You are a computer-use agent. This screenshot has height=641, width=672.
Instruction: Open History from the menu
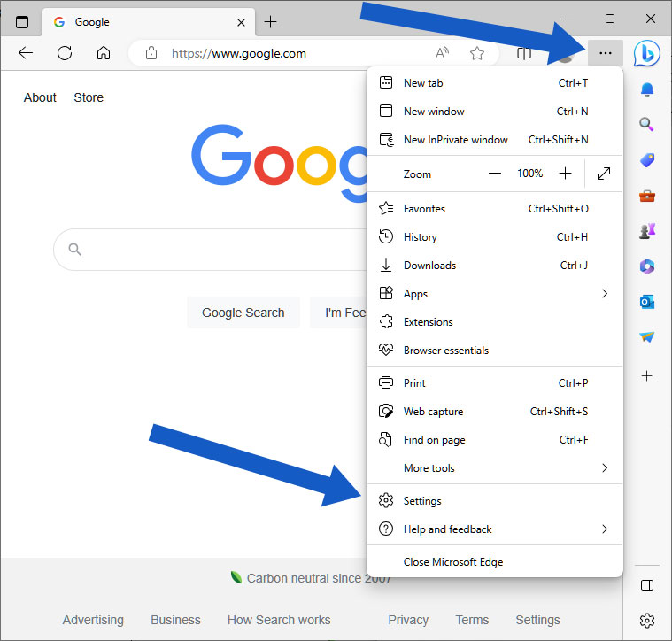point(495,237)
